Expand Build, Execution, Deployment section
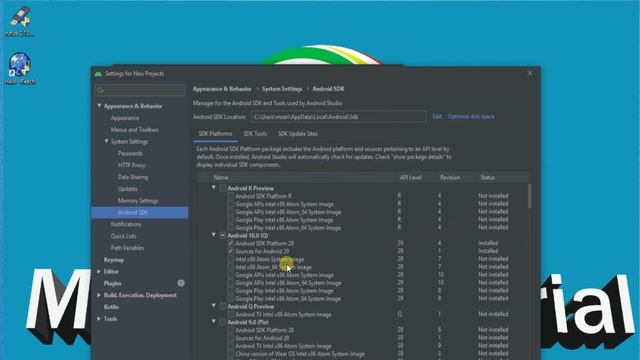This screenshot has width=640, height=360. click(x=99, y=295)
